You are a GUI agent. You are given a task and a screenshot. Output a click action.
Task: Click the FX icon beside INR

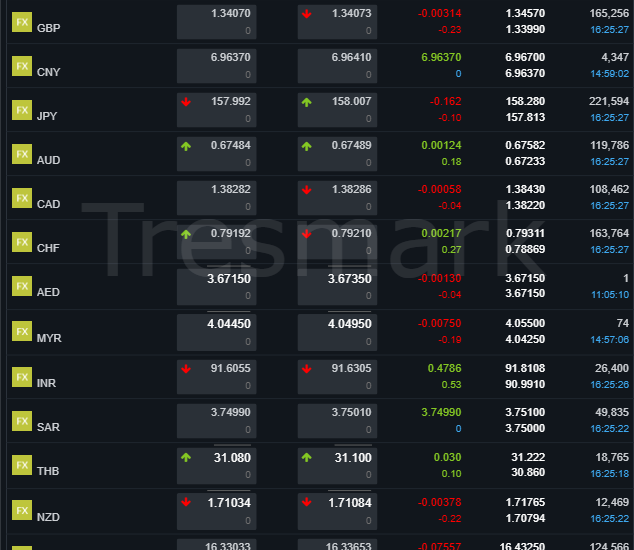22,377
